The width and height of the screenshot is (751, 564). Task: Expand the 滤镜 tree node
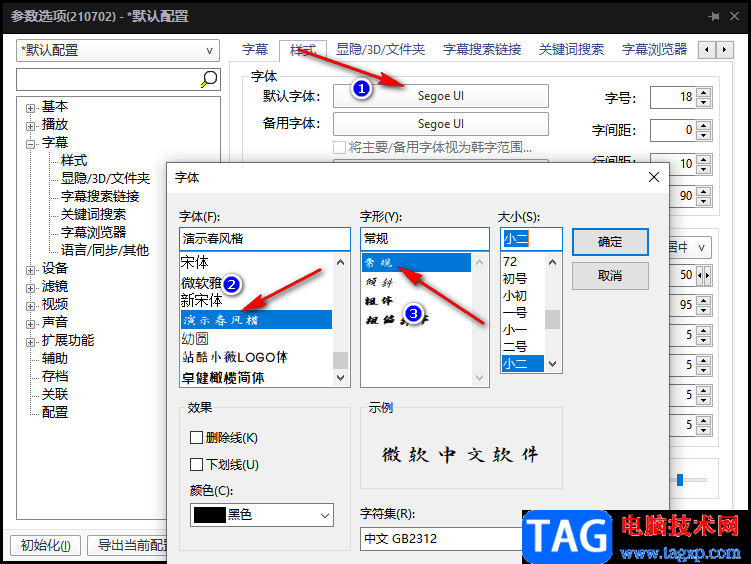point(31,288)
